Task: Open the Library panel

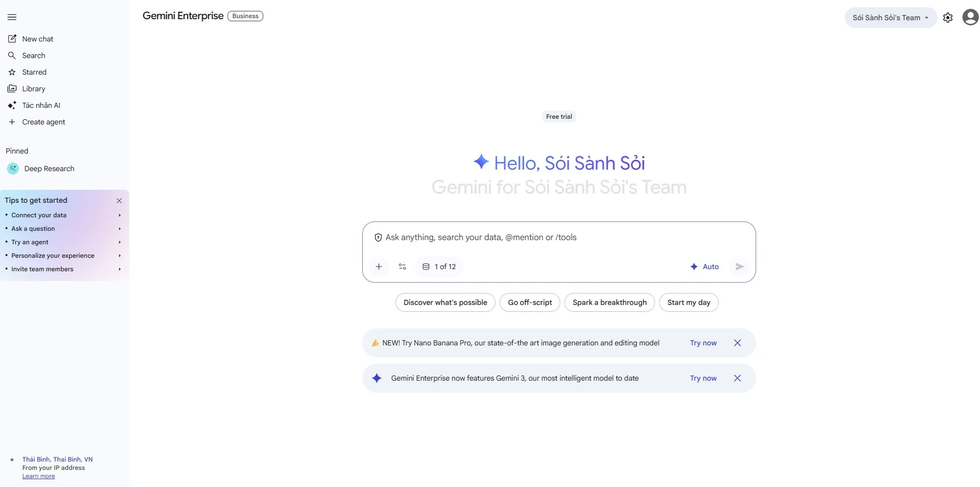Action: click(34, 89)
